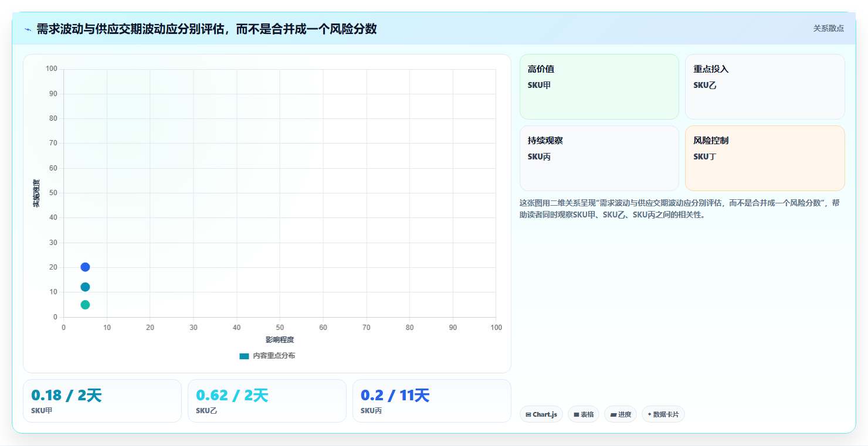The width and height of the screenshot is (868, 446).
Task: Click the lightning icon beside the title
Action: [x=28, y=29]
